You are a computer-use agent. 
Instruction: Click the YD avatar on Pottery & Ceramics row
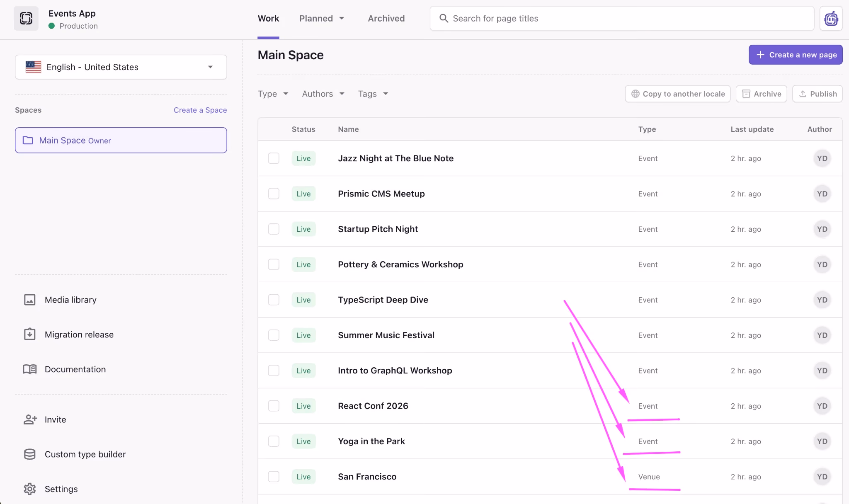[822, 264]
